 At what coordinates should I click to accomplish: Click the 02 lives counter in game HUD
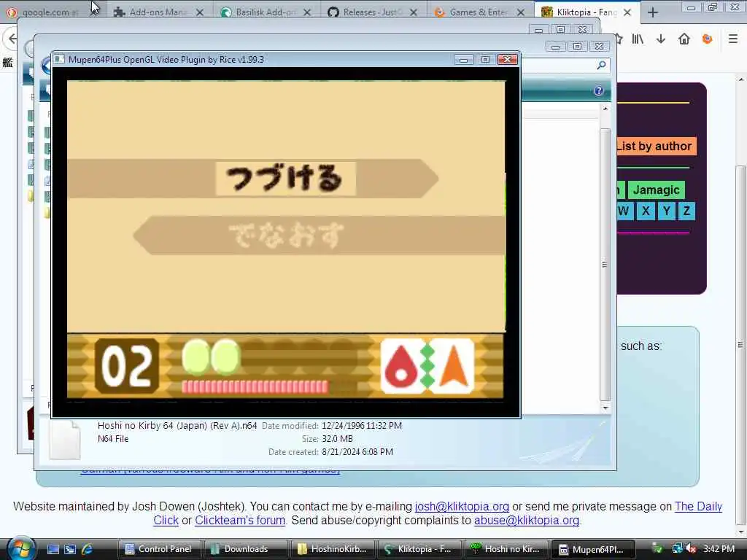click(x=127, y=366)
